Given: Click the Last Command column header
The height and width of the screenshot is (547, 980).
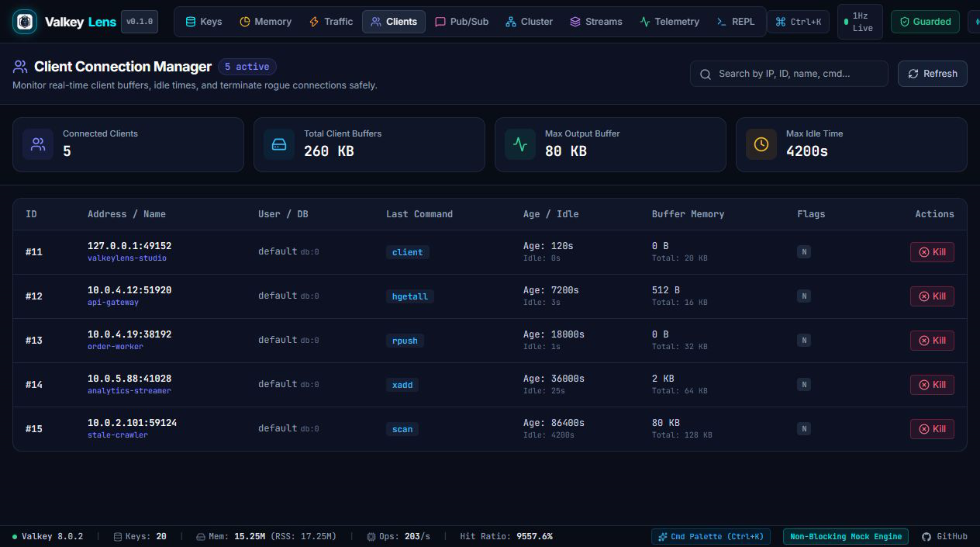Looking at the screenshot, I should 419,214.
